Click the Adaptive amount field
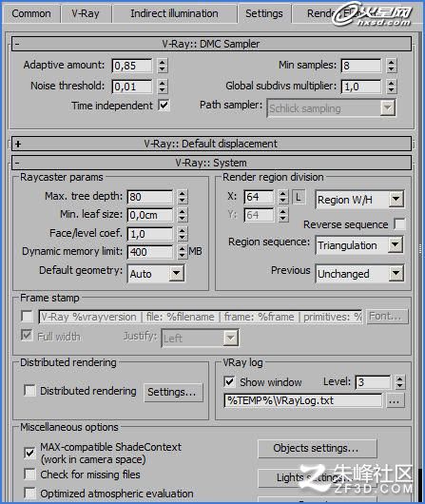 click(132, 66)
